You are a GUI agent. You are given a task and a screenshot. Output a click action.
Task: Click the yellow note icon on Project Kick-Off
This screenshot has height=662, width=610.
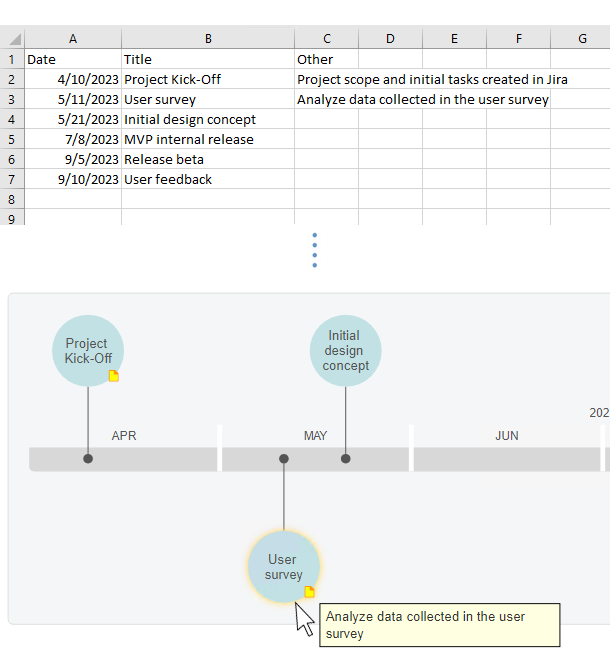tap(113, 376)
